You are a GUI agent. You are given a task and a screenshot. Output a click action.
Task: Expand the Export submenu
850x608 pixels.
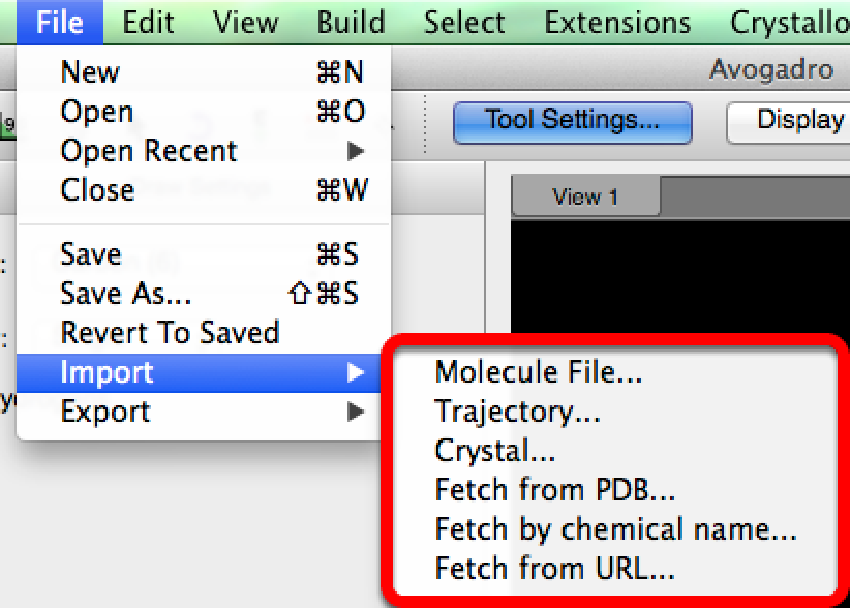(x=105, y=411)
